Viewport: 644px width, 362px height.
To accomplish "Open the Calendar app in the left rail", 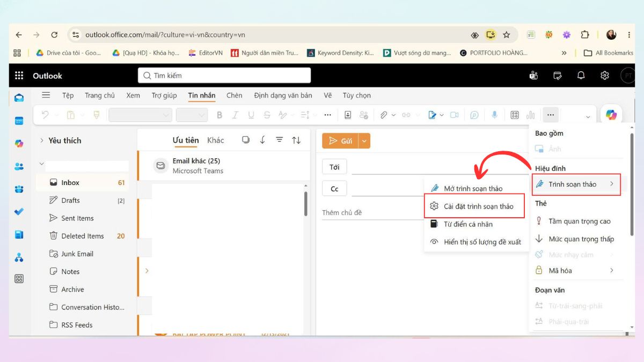I will [x=19, y=121].
